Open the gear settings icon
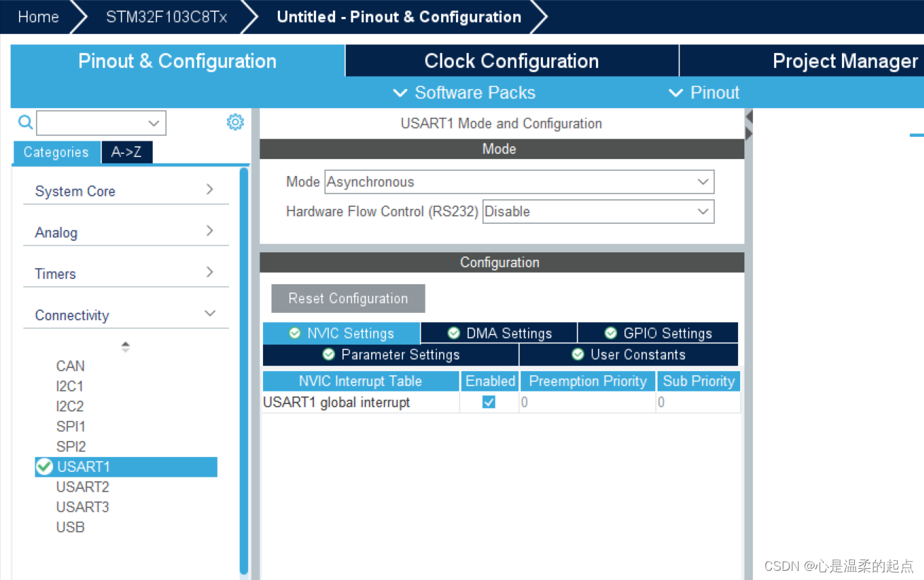Screen dimensions: 924x580 click(235, 122)
